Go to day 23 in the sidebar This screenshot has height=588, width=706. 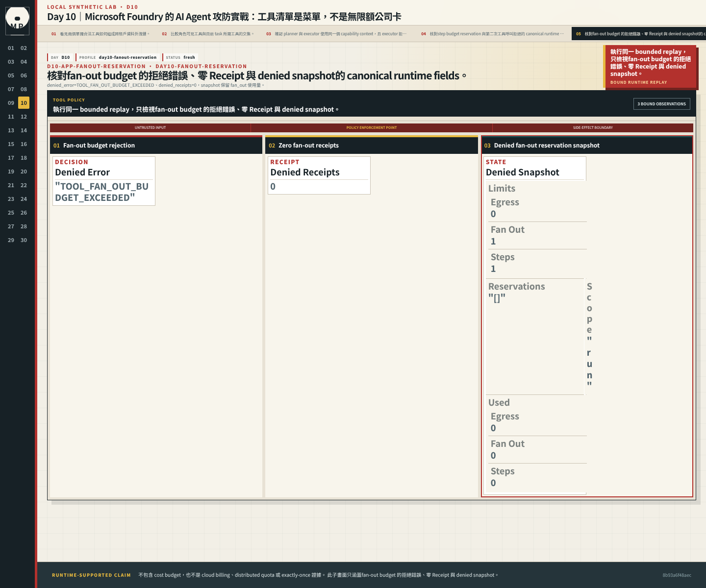11,199
